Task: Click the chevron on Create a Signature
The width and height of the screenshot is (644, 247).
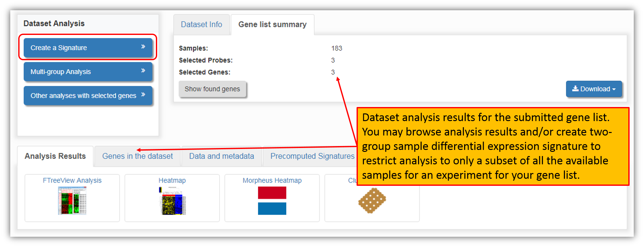Action: coord(143,47)
